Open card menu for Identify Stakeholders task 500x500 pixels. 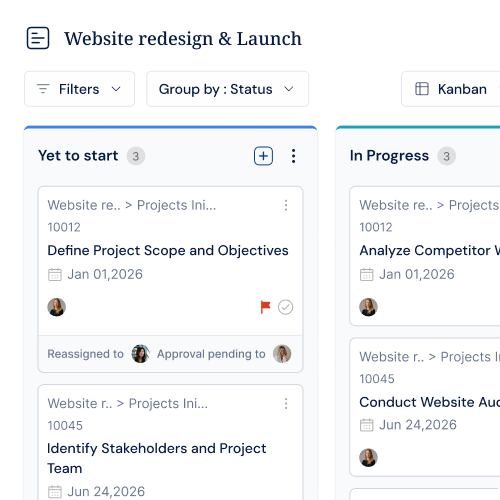(286, 403)
